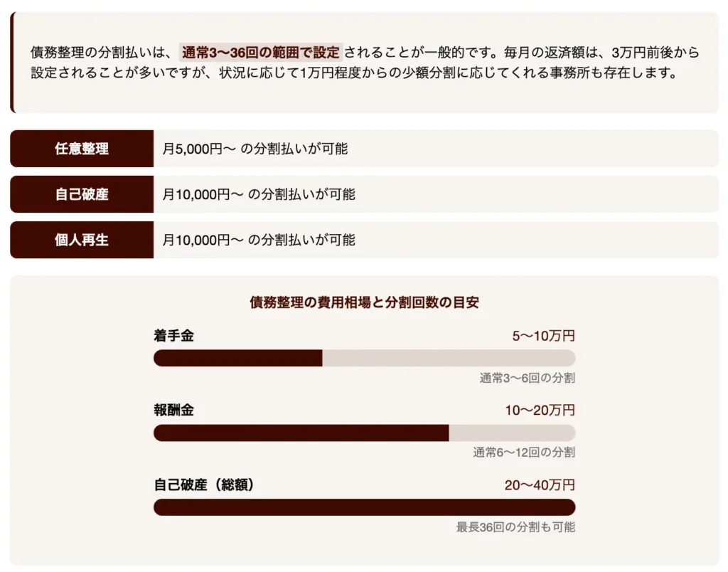Click the 通常3〜6回の分割 caption

click(527, 378)
